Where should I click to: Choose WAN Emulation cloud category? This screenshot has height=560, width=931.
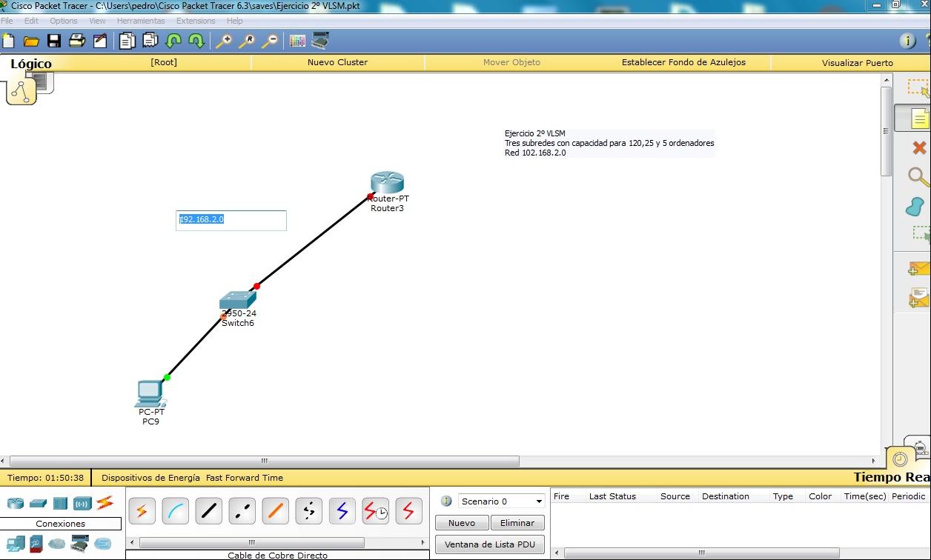(x=57, y=544)
